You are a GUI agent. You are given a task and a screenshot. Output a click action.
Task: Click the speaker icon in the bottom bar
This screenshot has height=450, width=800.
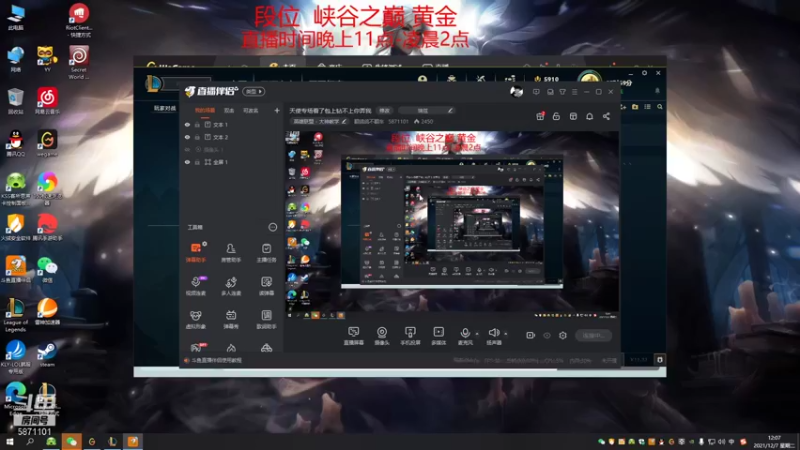point(493,333)
